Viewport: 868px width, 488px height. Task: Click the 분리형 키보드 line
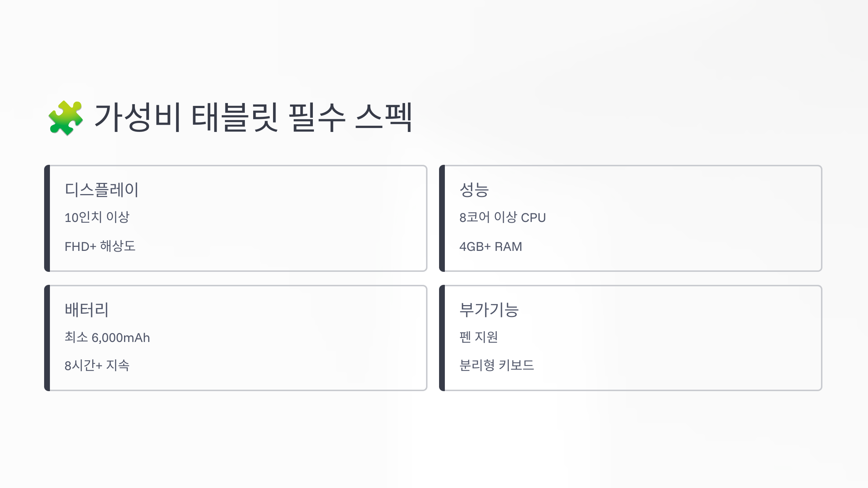point(497,365)
